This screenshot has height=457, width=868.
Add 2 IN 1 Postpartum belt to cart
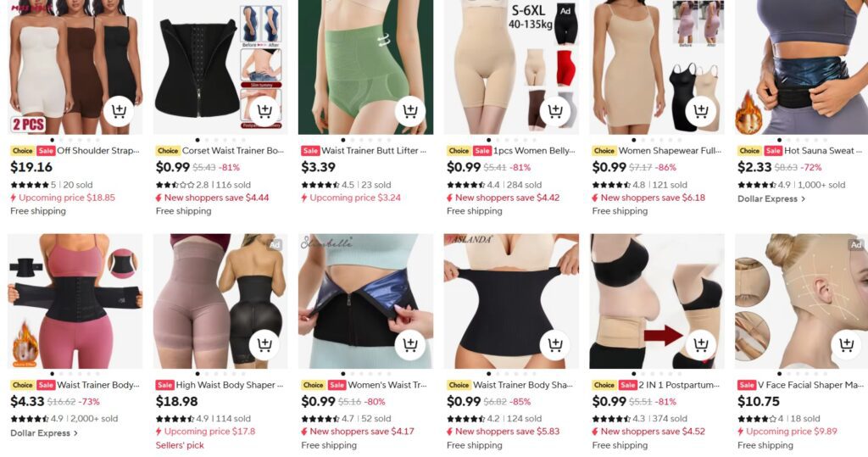[700, 344]
